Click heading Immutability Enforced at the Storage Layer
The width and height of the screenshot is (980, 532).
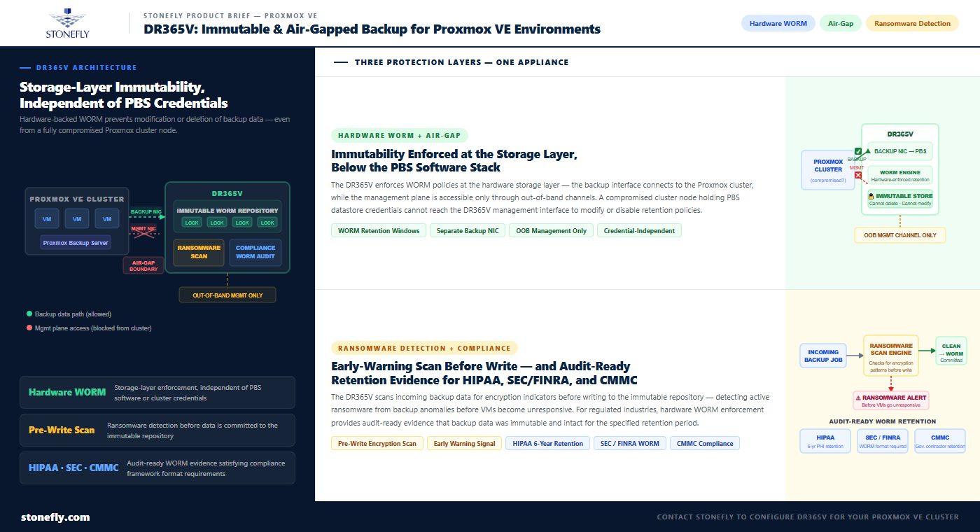click(454, 160)
